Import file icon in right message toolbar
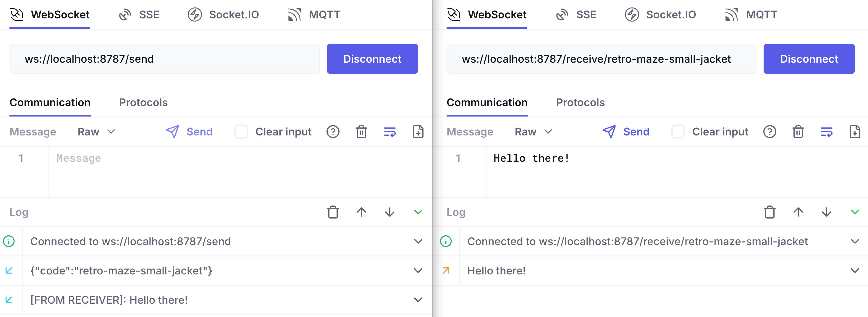Viewport: 868px width, 317px height. click(855, 132)
